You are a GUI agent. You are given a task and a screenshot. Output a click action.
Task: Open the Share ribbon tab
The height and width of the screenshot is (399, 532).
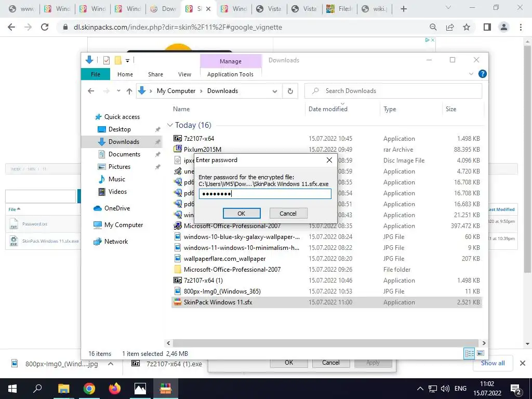coord(155,74)
